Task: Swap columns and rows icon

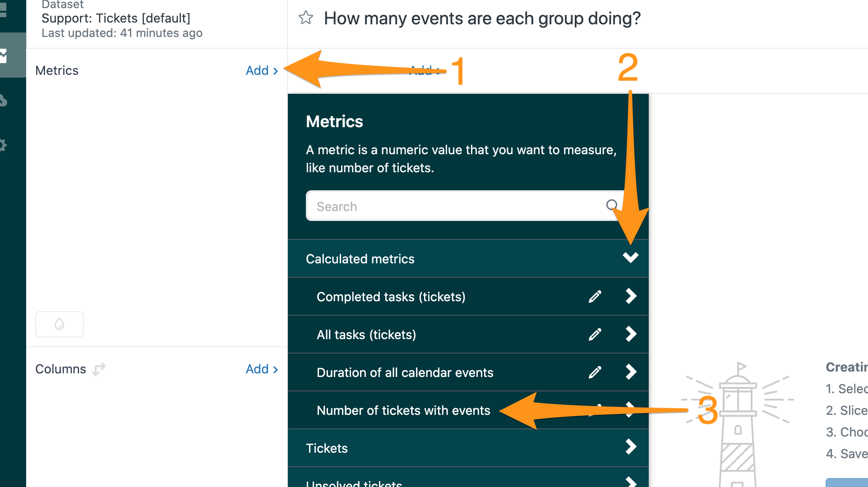Action: (99, 369)
